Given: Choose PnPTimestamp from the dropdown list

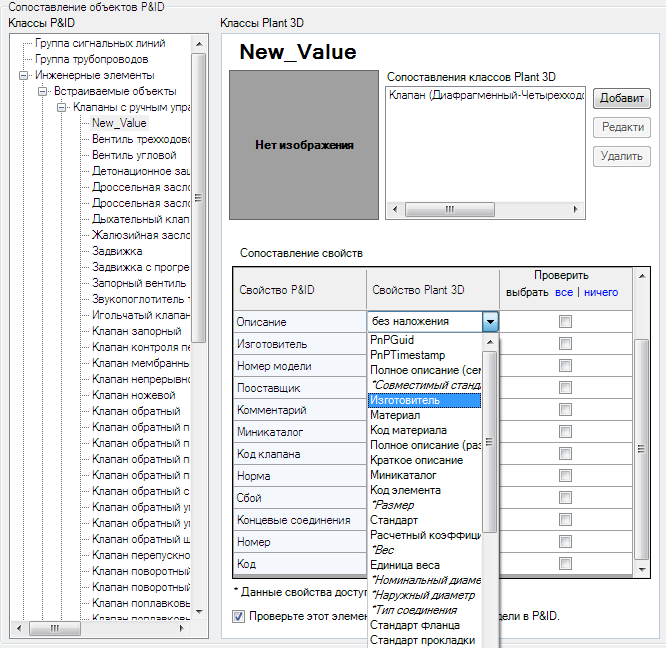Looking at the screenshot, I should 407,355.
